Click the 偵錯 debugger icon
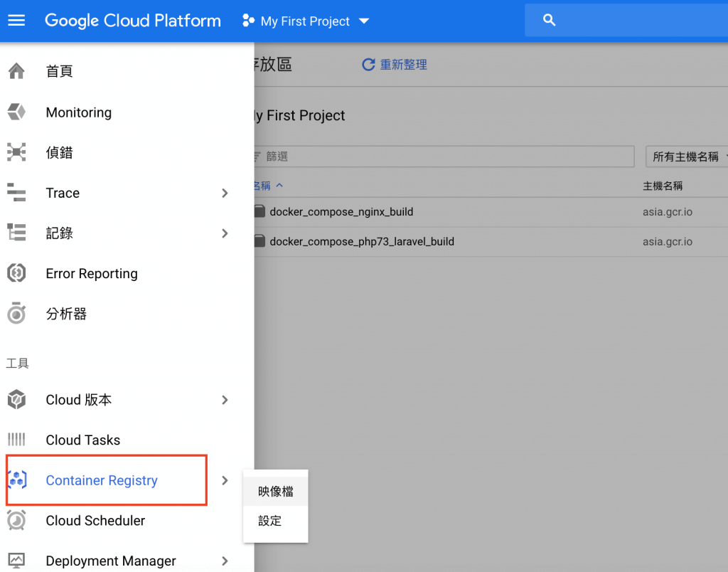 pyautogui.click(x=17, y=152)
